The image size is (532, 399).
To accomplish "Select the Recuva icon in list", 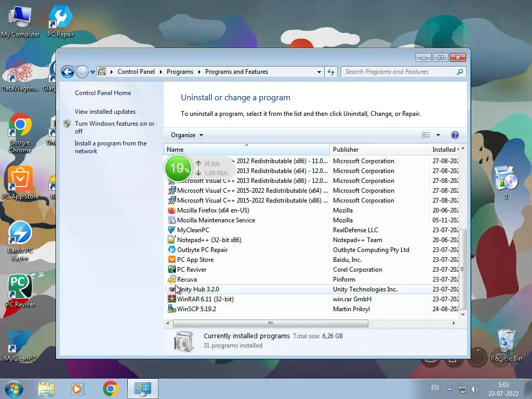I will pos(172,279).
